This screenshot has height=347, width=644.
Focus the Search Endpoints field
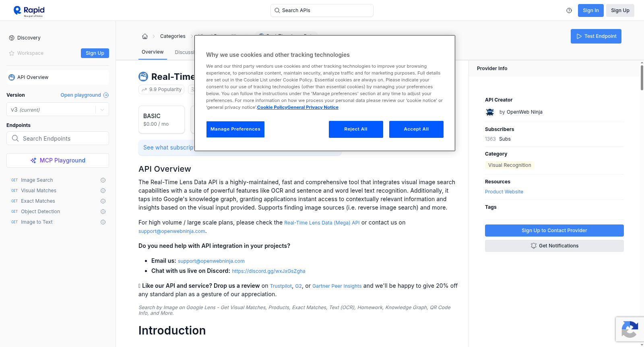[58, 138]
